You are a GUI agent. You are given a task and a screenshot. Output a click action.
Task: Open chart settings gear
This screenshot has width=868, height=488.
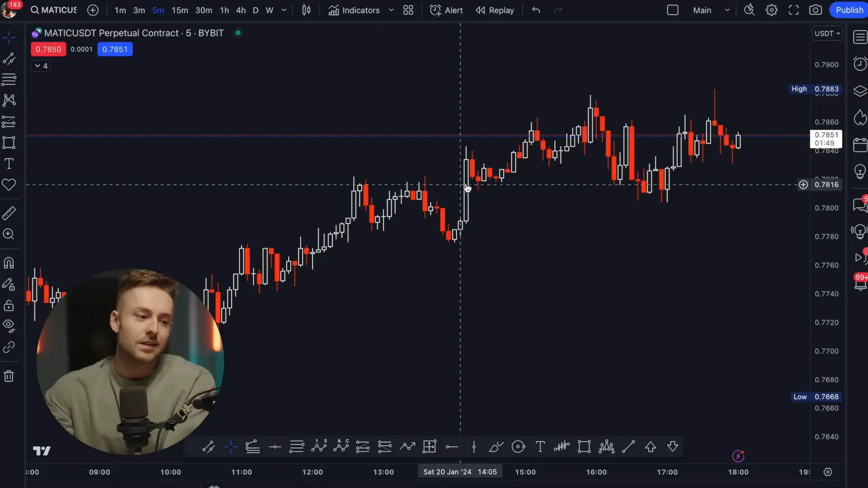tap(772, 10)
